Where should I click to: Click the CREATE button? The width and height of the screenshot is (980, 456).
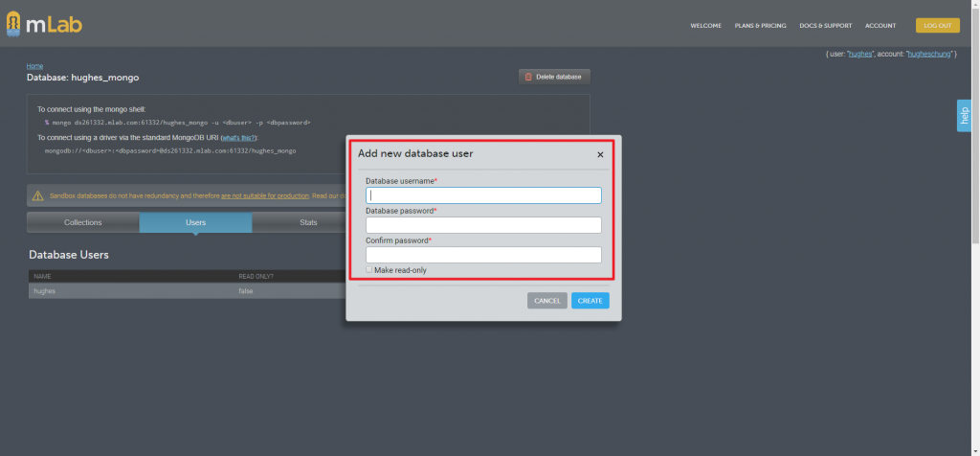[x=590, y=301]
